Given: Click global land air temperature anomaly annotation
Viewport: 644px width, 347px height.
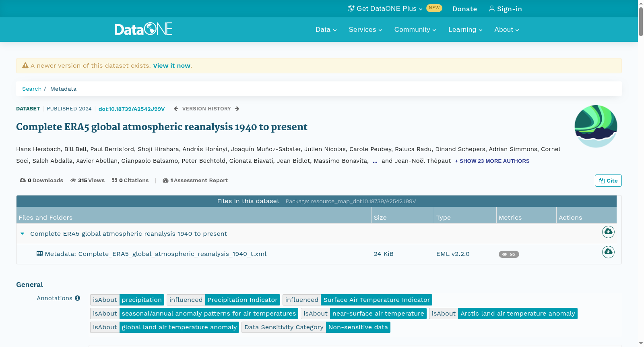Looking at the screenshot, I should [179, 327].
